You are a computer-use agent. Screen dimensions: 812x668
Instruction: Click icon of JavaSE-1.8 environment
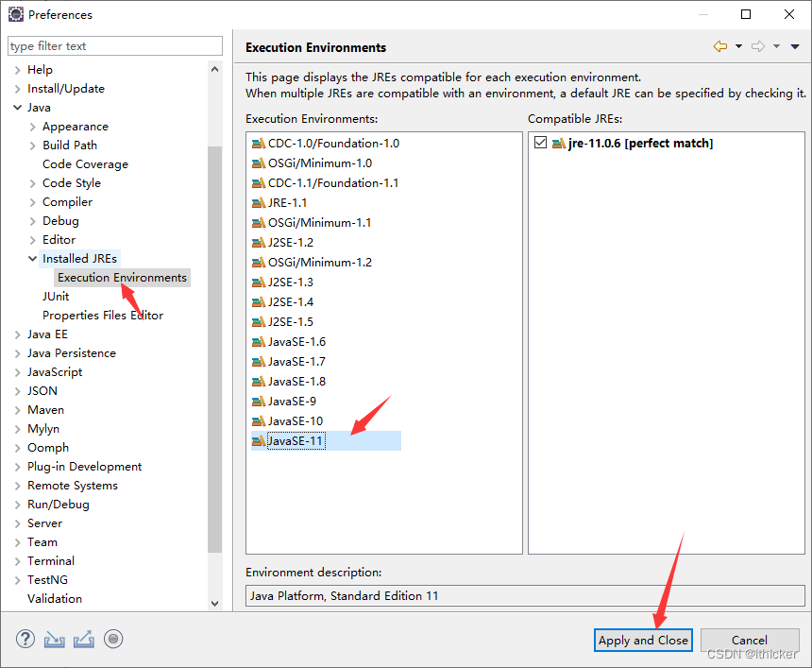click(259, 382)
